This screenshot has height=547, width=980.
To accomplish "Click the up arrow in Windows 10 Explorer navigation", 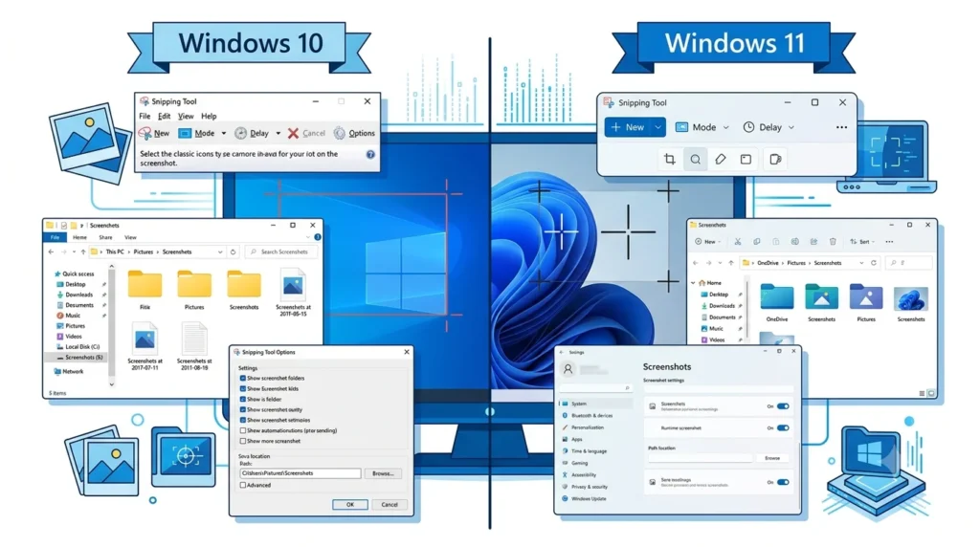I will click(83, 252).
